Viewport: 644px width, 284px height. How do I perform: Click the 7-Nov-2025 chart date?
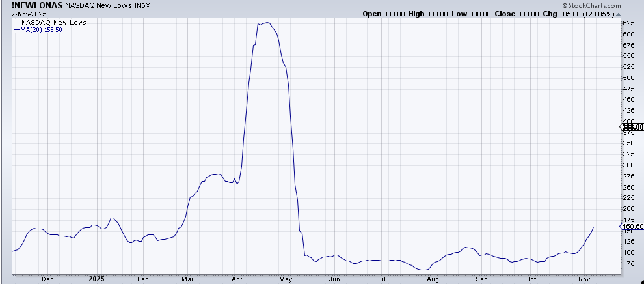tap(21, 14)
